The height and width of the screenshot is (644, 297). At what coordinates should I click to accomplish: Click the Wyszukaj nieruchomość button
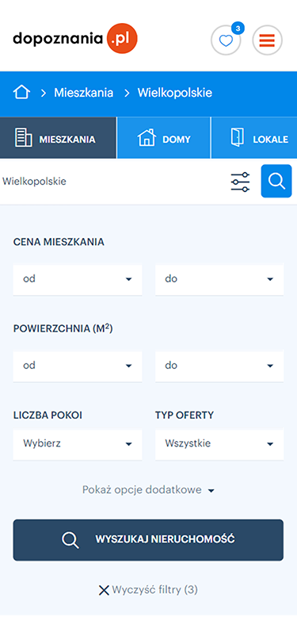tap(148, 539)
